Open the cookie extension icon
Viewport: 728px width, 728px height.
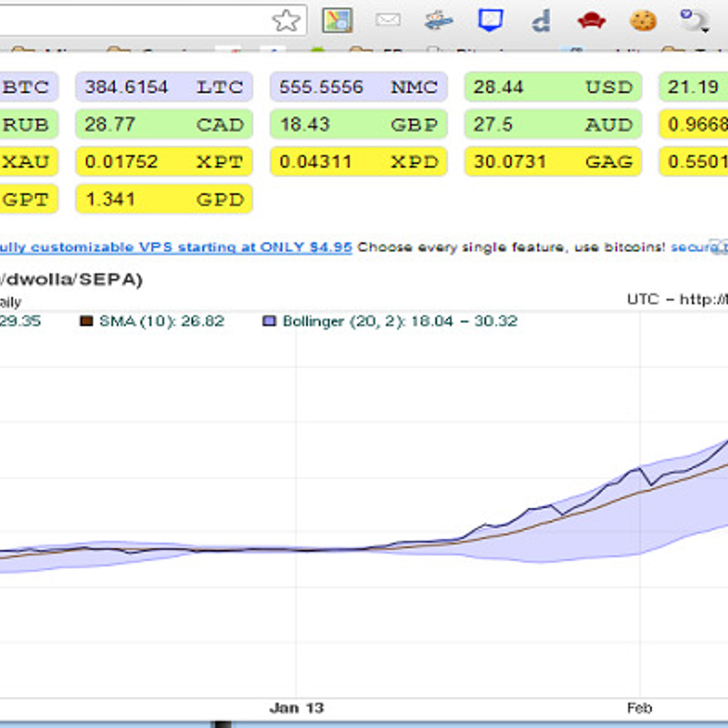[x=642, y=21]
